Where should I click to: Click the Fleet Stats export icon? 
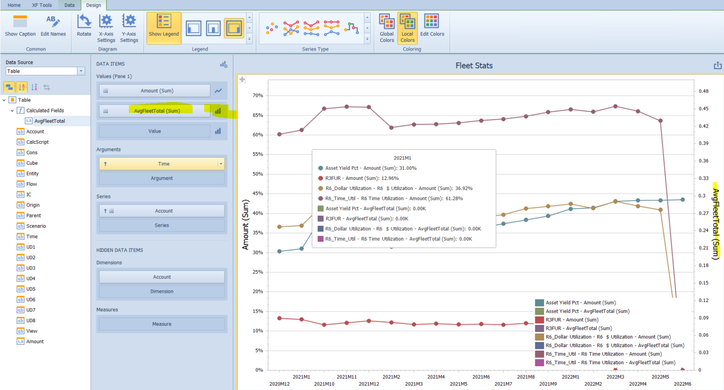pyautogui.click(x=717, y=66)
